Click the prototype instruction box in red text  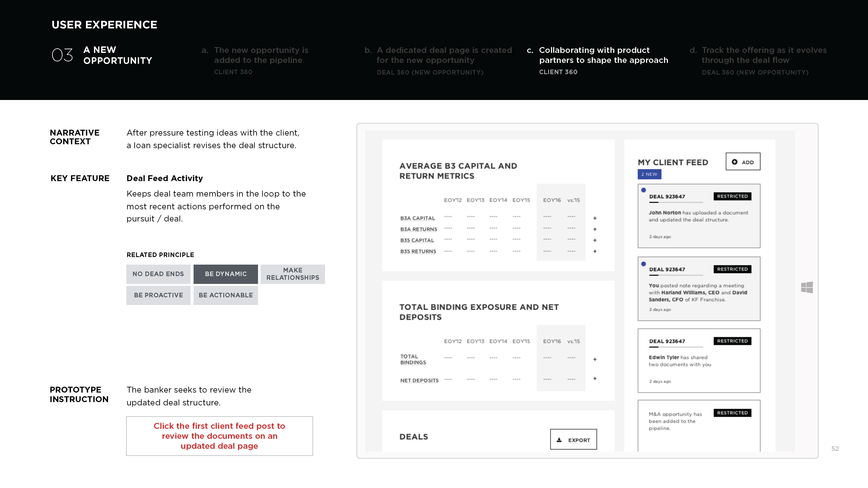point(219,436)
